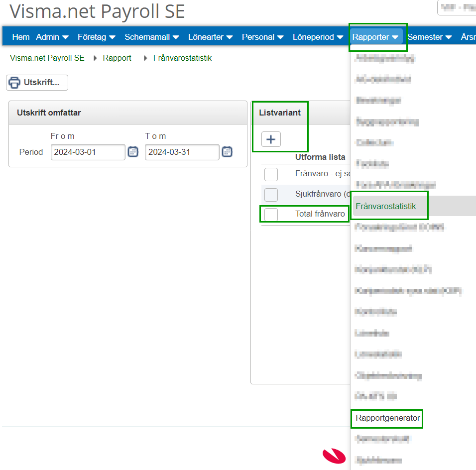Expand the Företag dropdown menu

coord(97,37)
